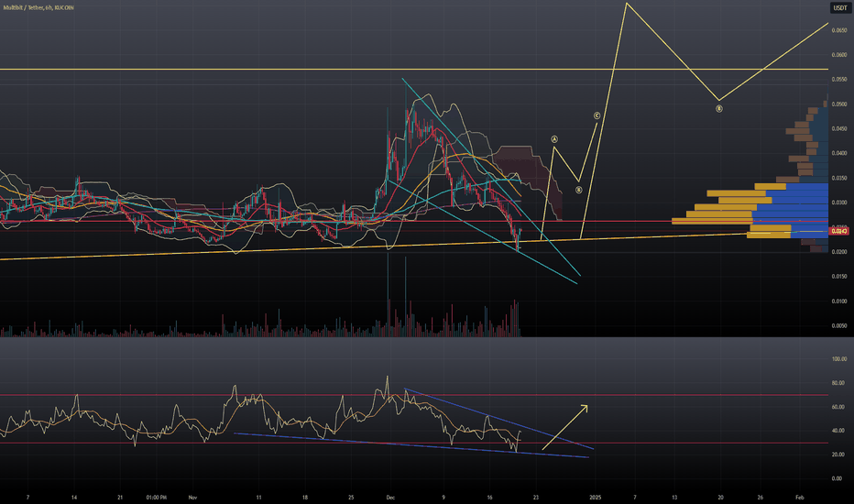854x504 pixels.
Task: Select the circled C wave label
Action: (597, 115)
